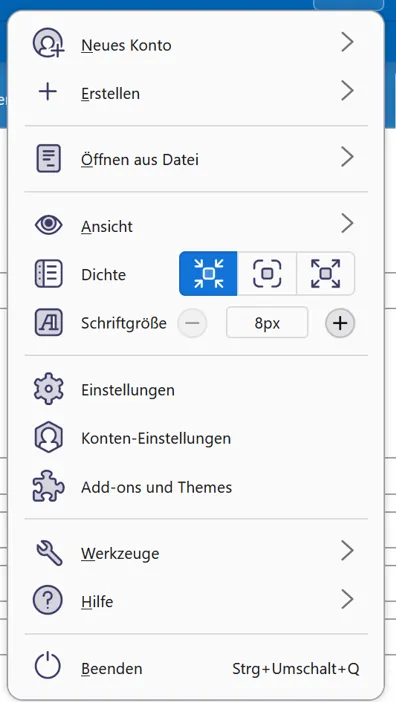Screen dimensions: 396x702
Task: Click the plus icon beside Erstellen
Action: pos(48,92)
